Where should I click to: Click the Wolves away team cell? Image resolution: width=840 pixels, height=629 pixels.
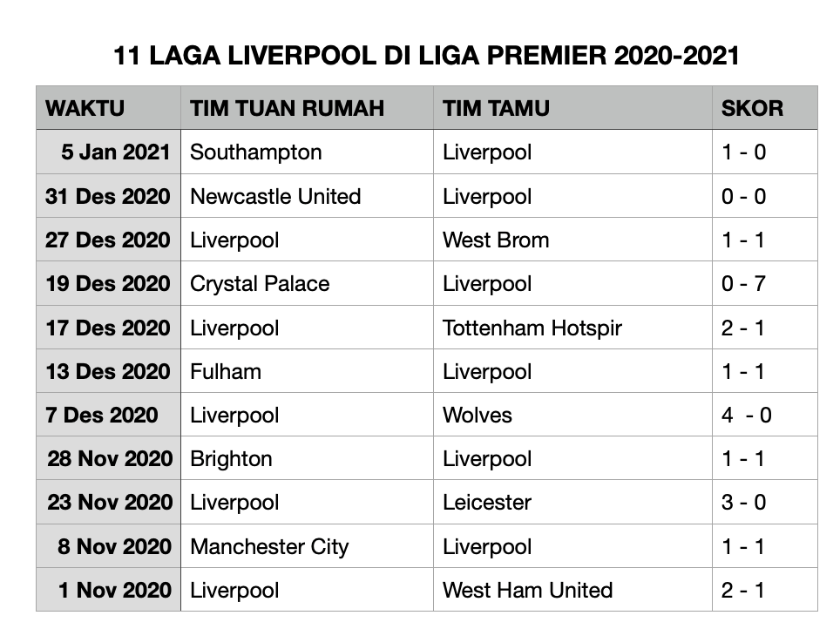point(478,416)
